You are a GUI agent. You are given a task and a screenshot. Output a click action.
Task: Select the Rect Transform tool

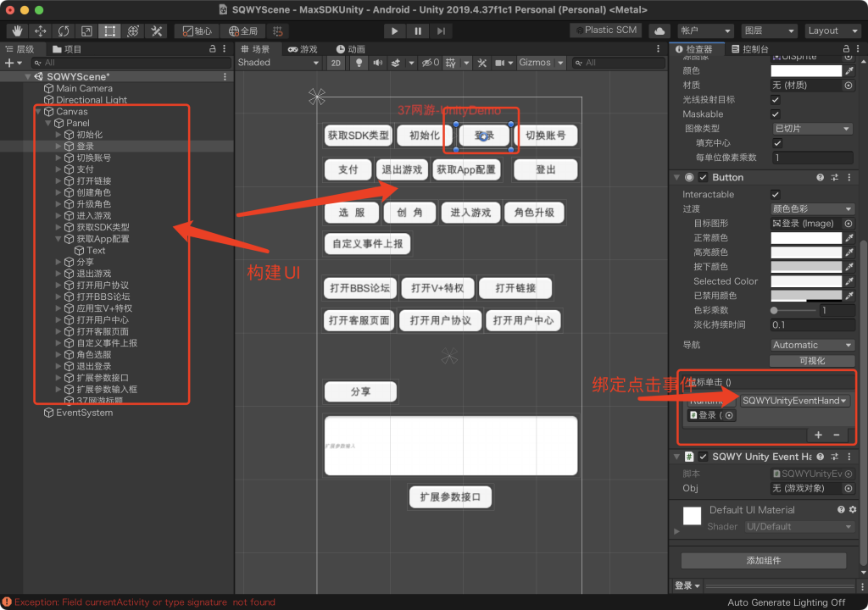109,31
